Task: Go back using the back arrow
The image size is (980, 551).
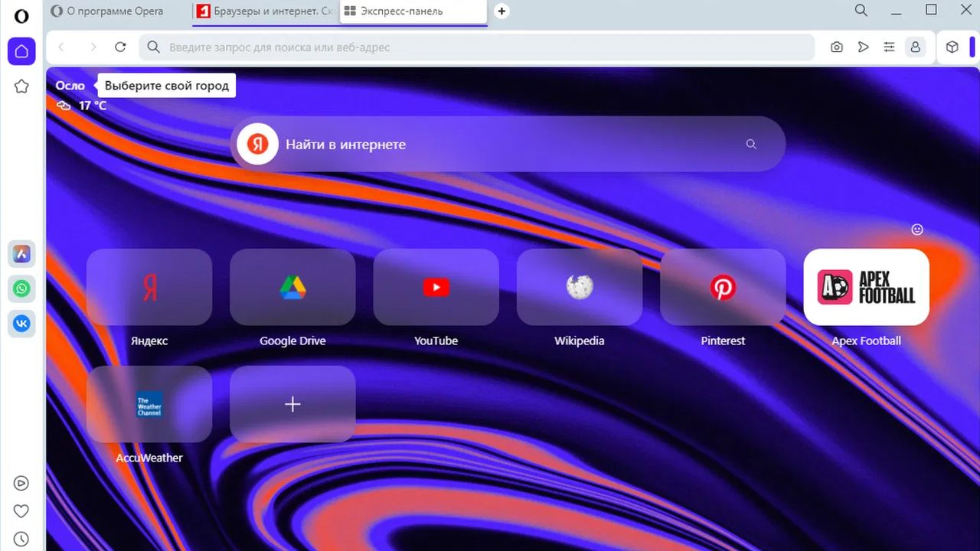Action: (x=61, y=47)
